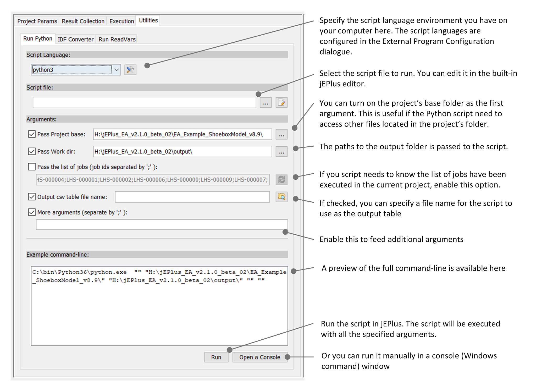This screenshot has width=536, height=392.
Task: Refresh the list of jobs
Action: [281, 180]
